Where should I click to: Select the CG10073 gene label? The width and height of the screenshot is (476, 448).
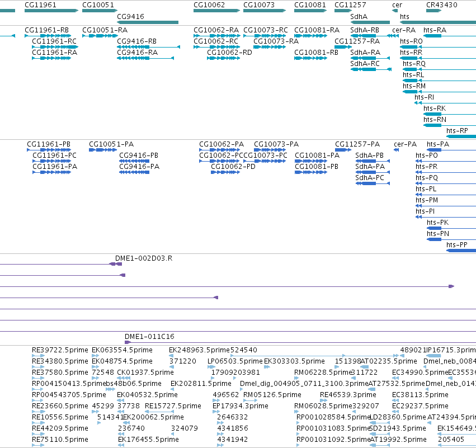(x=259, y=5)
